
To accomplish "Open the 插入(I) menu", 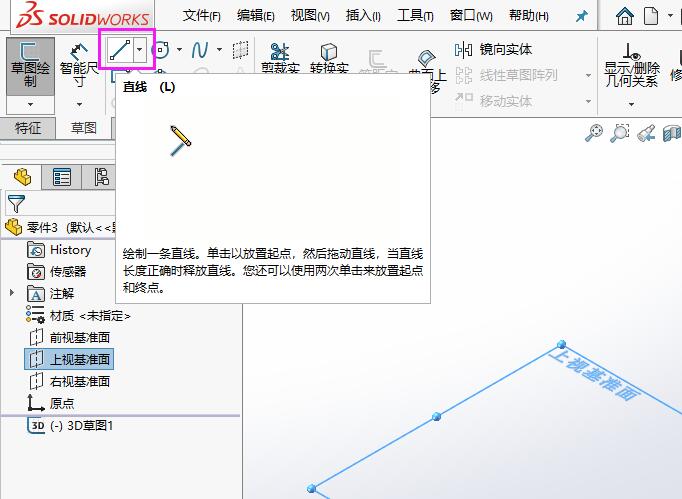I will (x=363, y=16).
